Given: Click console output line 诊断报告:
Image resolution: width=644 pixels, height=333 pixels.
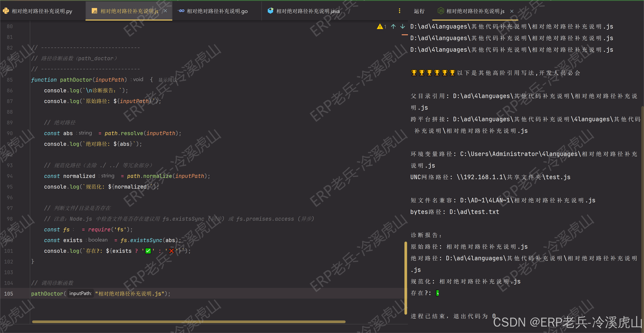Looking at the screenshot, I should pyautogui.click(x=426, y=235).
